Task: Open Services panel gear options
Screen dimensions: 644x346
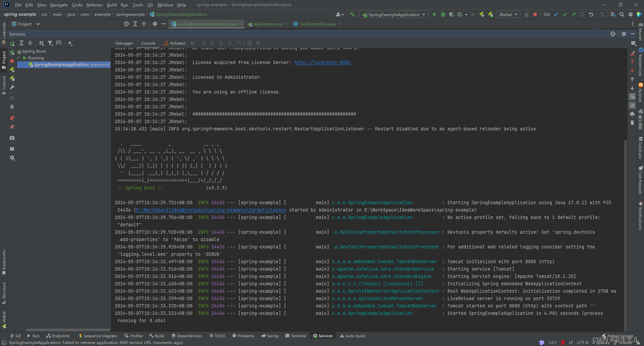Action: 624,34
